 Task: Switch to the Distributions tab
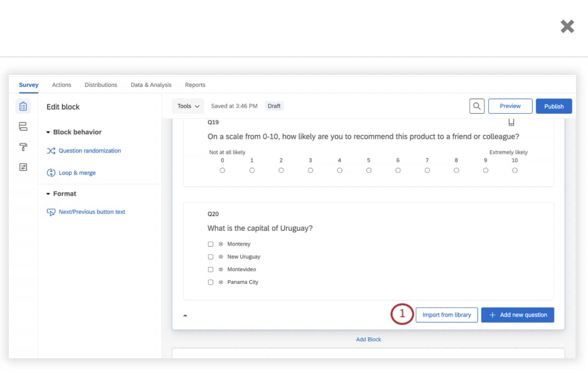pyautogui.click(x=101, y=85)
